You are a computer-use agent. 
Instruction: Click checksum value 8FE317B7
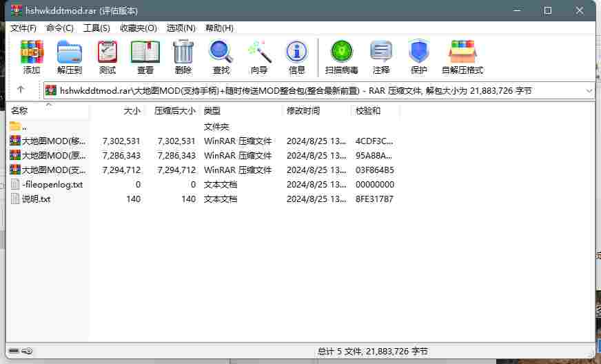point(374,199)
